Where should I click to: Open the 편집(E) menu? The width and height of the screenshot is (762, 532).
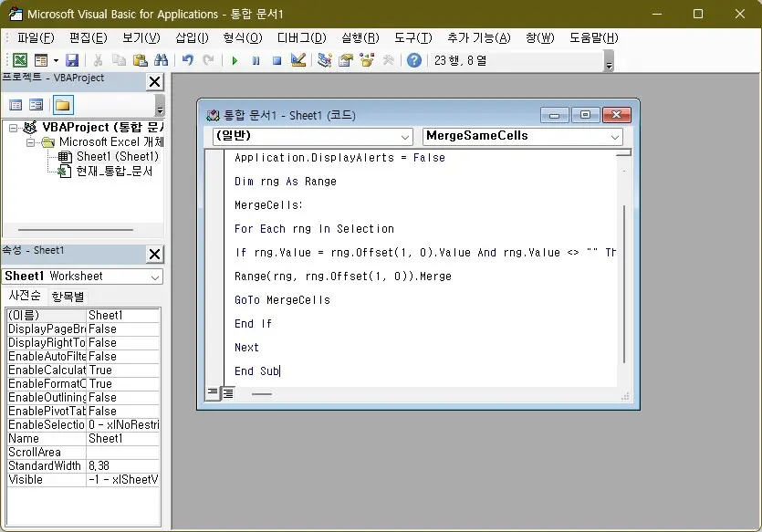(x=88, y=38)
